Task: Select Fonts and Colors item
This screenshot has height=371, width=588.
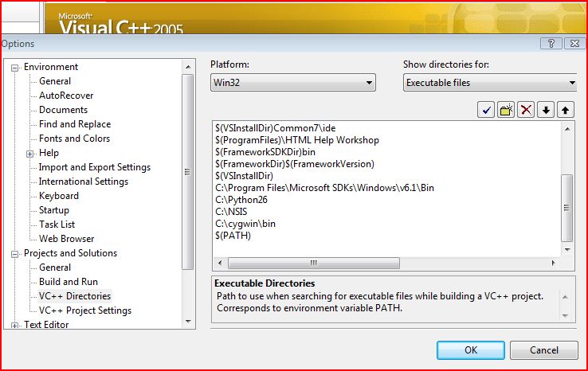Action: coord(74,139)
